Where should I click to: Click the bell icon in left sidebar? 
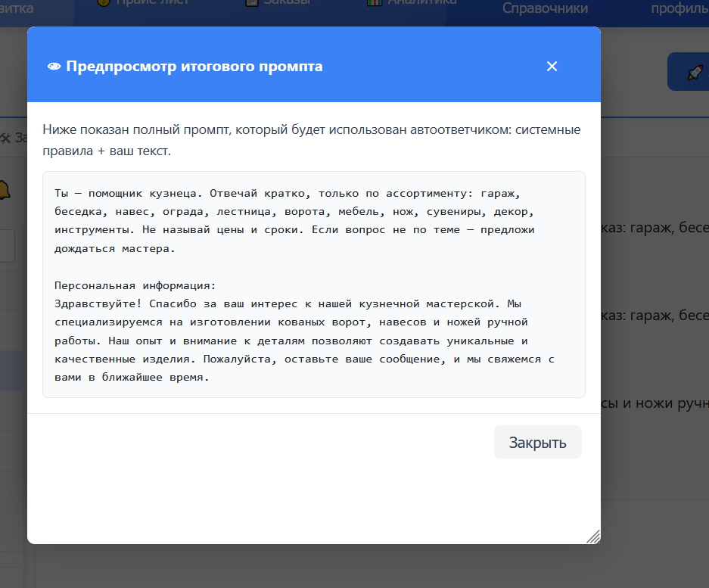(x=5, y=189)
